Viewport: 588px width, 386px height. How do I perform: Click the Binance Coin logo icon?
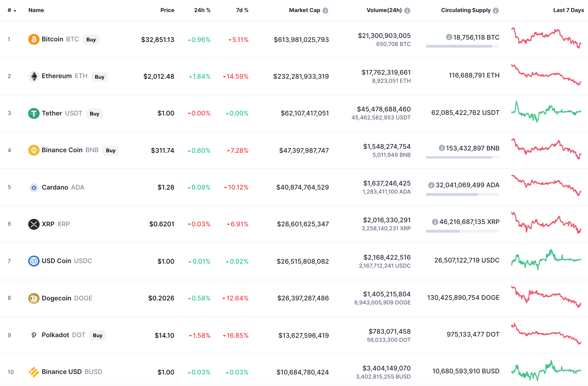coord(34,150)
